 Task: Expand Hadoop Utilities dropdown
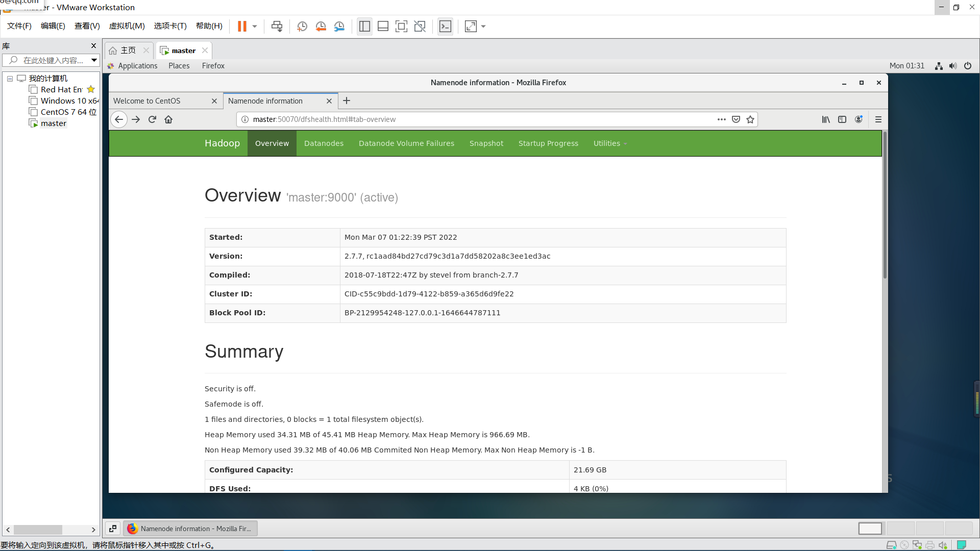coord(610,143)
